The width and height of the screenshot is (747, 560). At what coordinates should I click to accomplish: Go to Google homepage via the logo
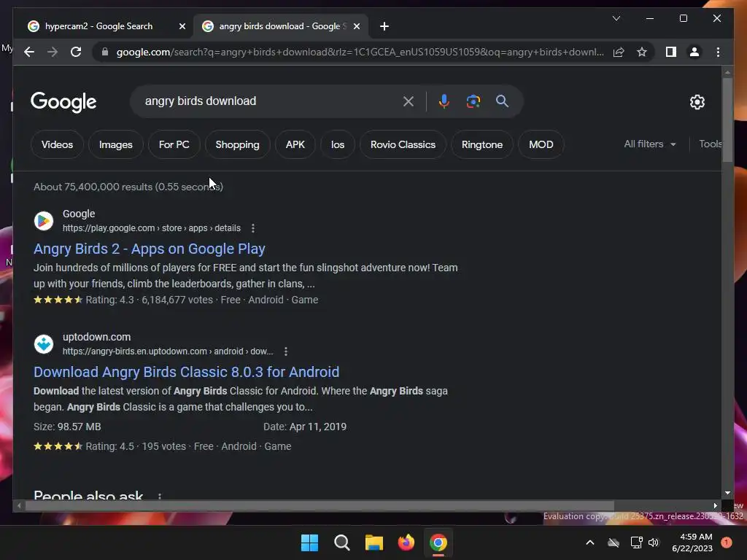(63, 101)
